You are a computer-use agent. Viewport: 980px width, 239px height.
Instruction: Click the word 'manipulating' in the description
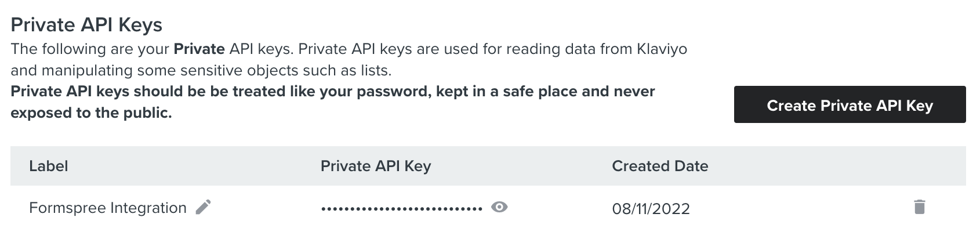tap(87, 70)
